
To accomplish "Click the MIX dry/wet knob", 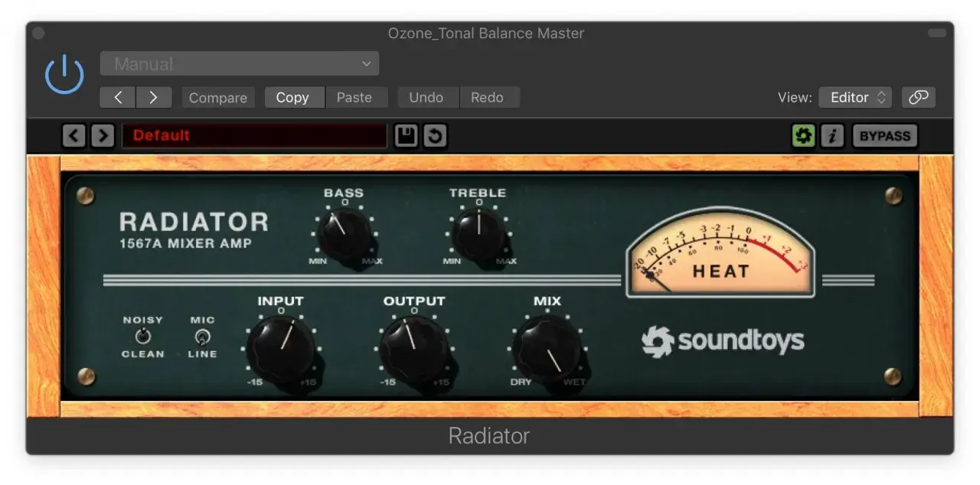I will point(547,349).
